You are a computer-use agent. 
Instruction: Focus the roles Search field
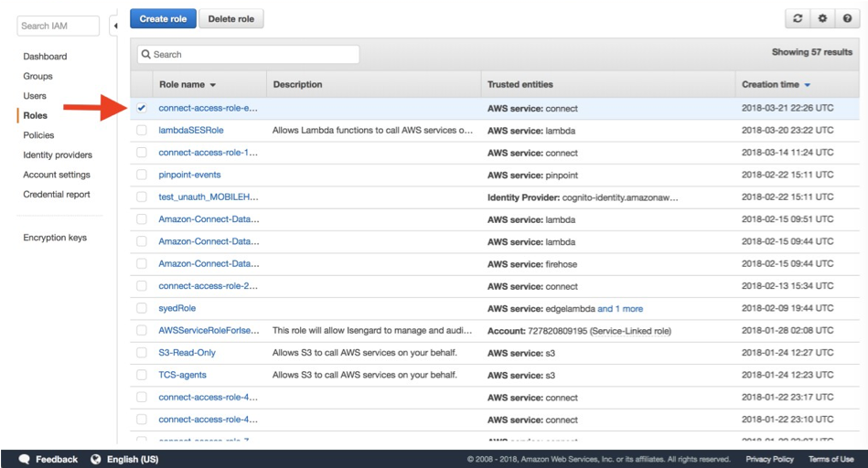pos(249,54)
